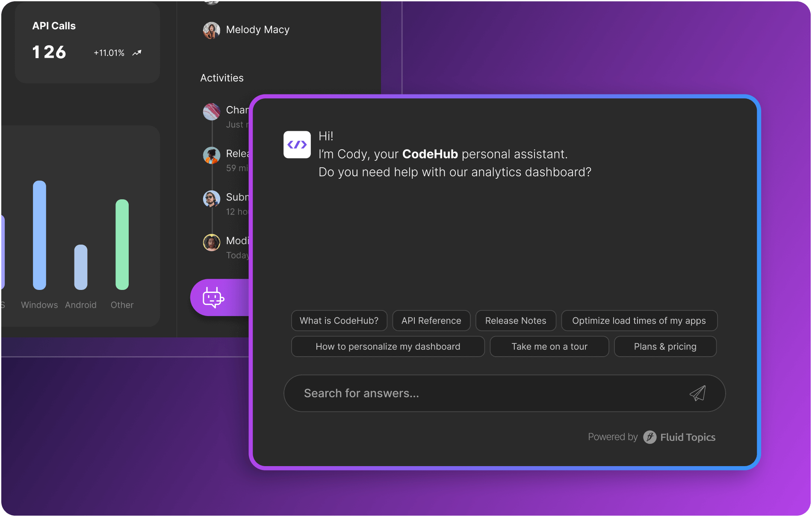
Task: Click the Windows bar in the chart
Action: pyautogui.click(x=39, y=235)
